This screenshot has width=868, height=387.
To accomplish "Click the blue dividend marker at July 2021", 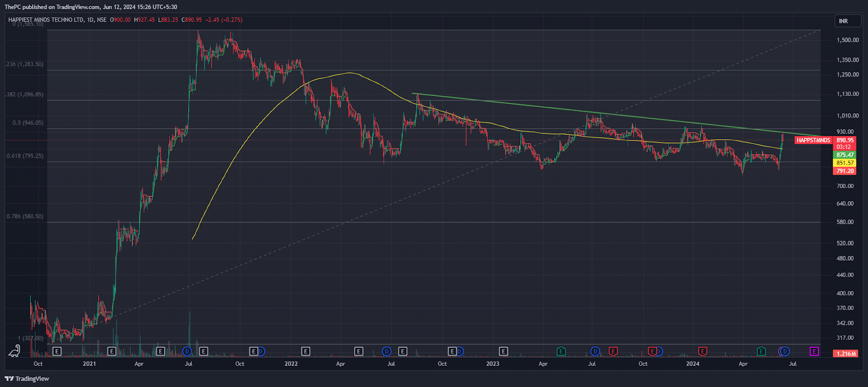I will coord(187,351).
